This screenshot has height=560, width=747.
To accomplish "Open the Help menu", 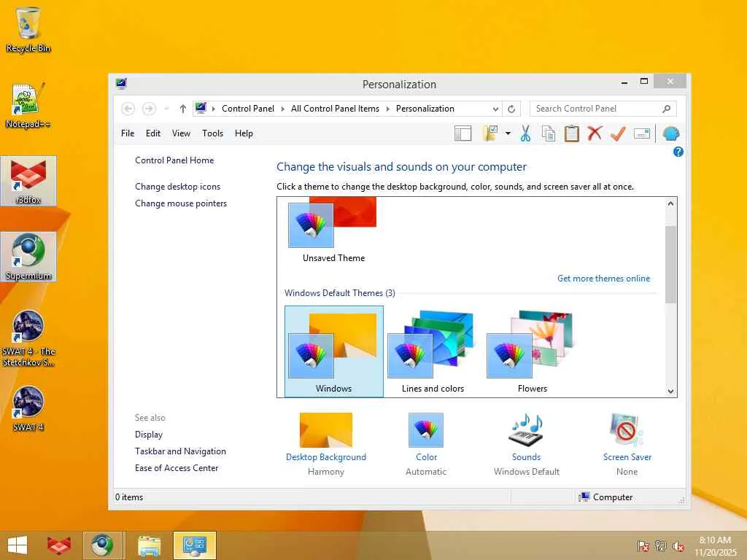I will (x=244, y=133).
